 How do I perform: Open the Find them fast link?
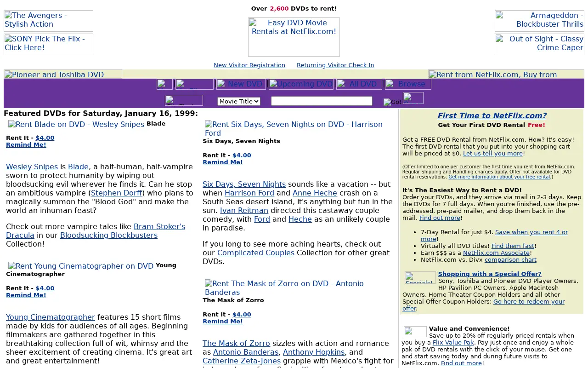[x=513, y=246]
